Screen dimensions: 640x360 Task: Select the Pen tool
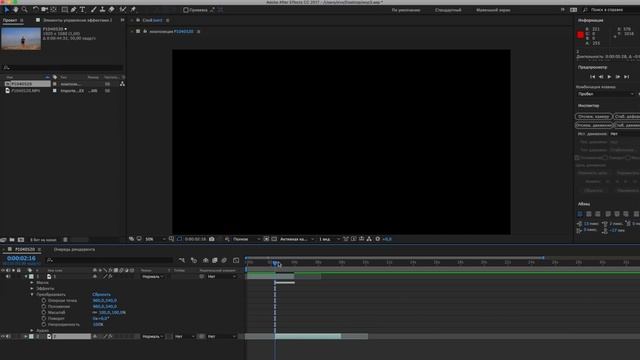pos(73,9)
